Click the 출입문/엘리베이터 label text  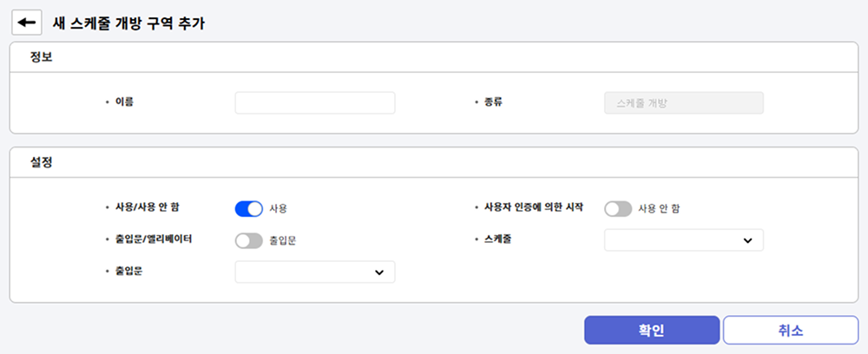click(154, 238)
